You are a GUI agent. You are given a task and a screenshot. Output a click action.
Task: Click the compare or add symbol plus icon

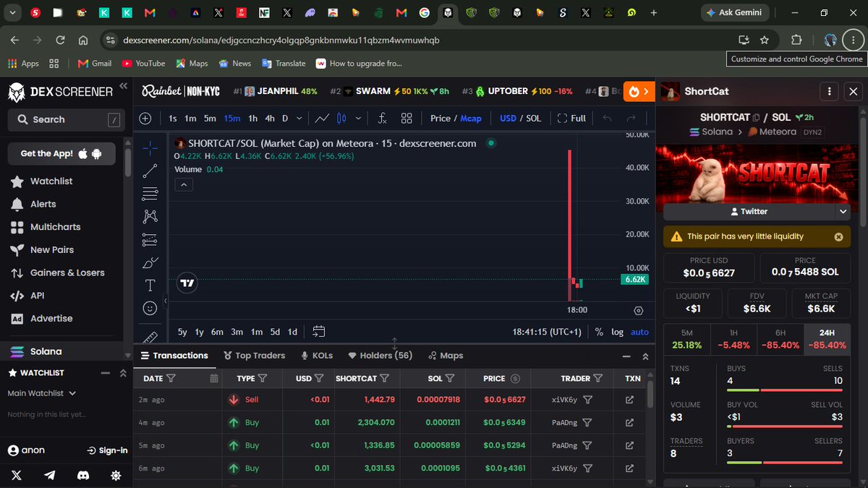(145, 118)
